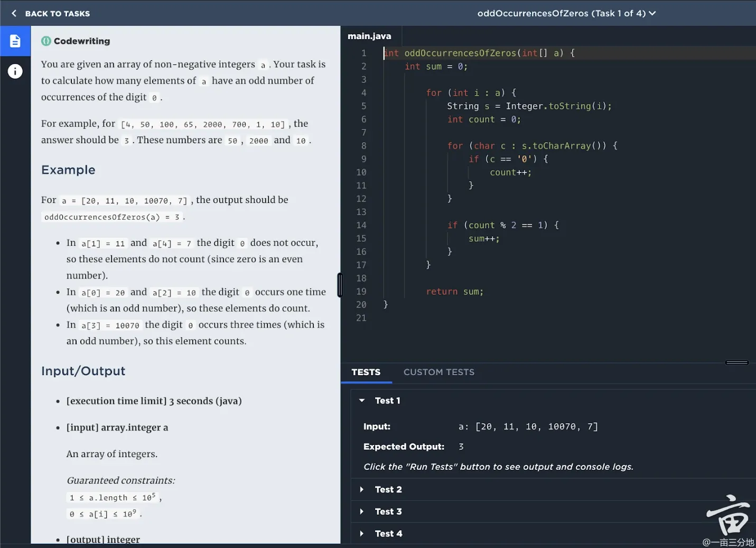Click the 'int count = 0;' code line
This screenshot has width=756, height=548.
(x=484, y=119)
